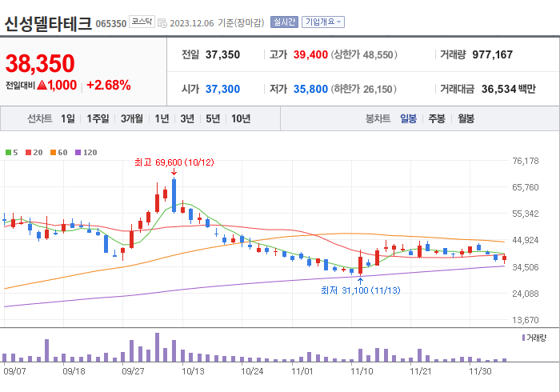560x392 pixels.
Task: Click the 거래량 legend in volume panel
Action: point(534,338)
